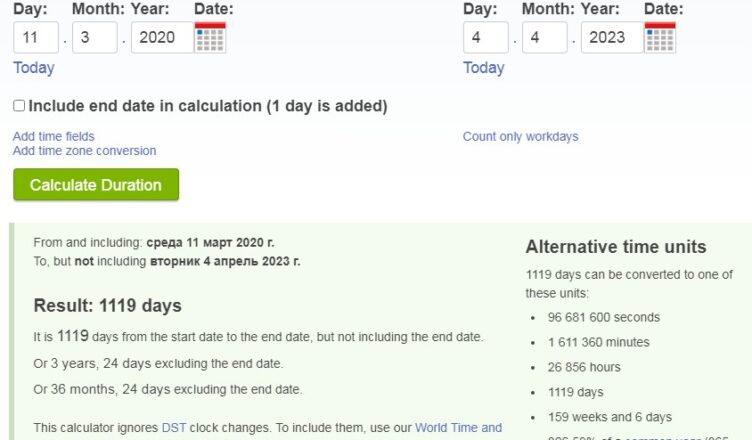Set end date with the right Today link
The height and width of the screenshot is (440, 752).
click(x=483, y=68)
